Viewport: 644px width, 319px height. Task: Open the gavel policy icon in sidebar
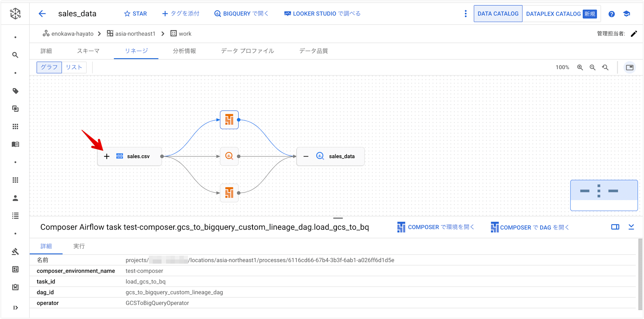coord(15,251)
